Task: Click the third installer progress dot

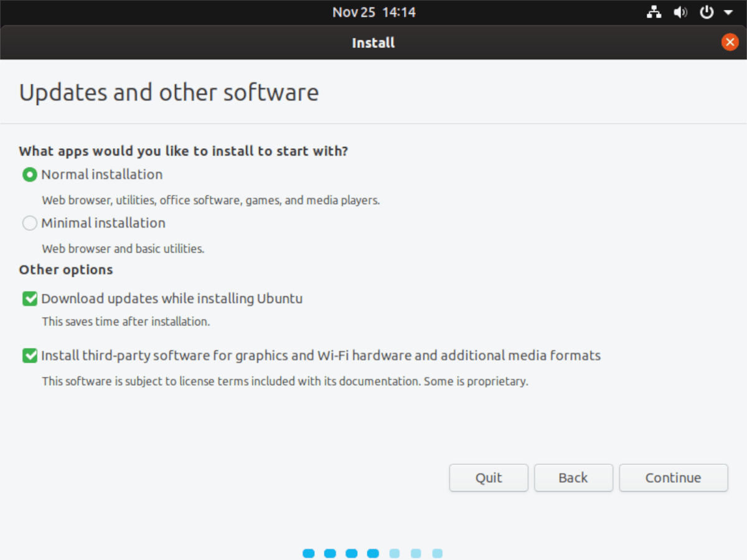Action: point(352,553)
